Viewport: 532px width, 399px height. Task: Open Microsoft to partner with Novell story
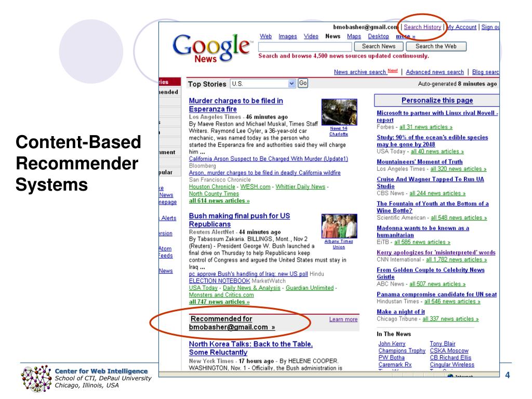click(x=437, y=116)
